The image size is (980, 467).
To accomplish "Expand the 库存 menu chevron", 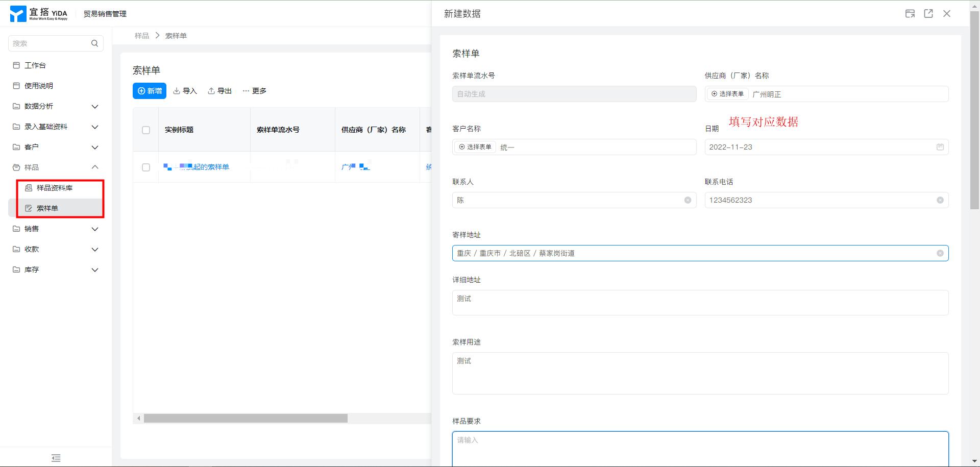I will tap(95, 269).
